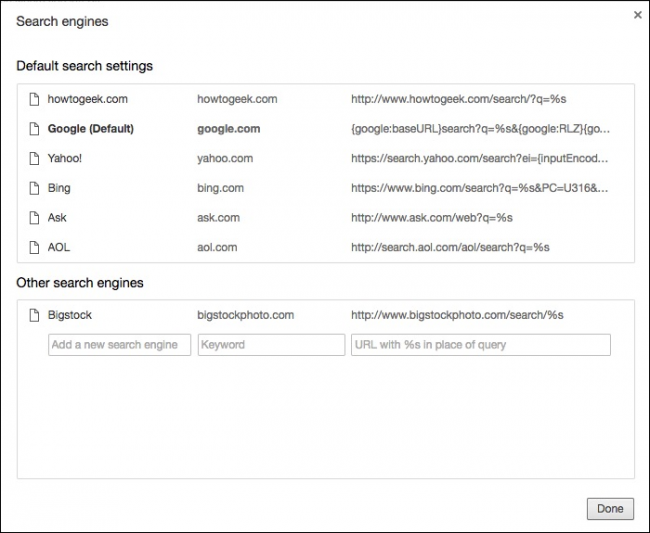Screen dimensions: 650x533
Task: Click the page icon next to AOL
Action: click(x=32, y=247)
